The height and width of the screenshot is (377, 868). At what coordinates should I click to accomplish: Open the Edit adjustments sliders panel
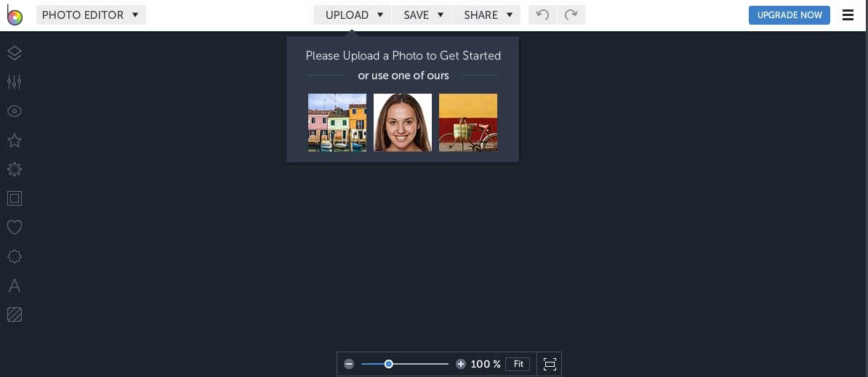click(14, 82)
